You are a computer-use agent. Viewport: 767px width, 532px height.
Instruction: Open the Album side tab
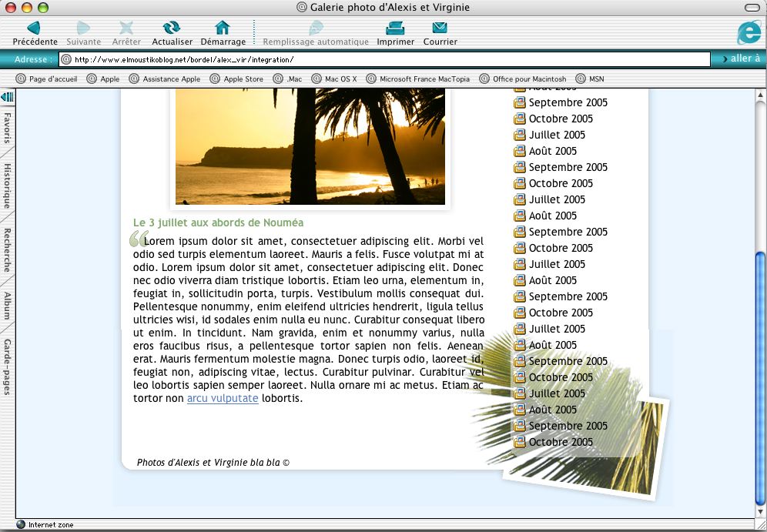8,306
